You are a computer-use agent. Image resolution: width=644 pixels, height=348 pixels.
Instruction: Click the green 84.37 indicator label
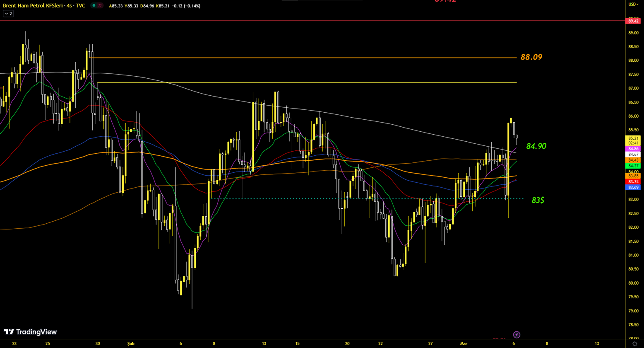click(633, 166)
